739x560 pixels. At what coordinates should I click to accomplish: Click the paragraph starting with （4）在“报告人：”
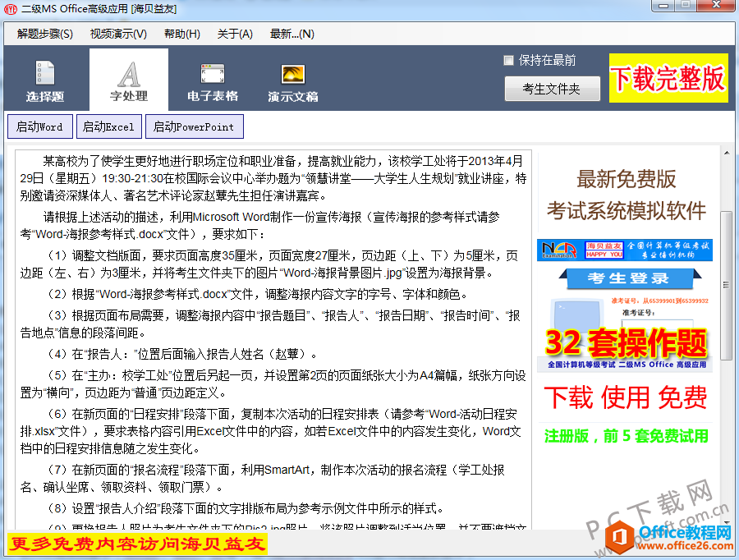point(183,354)
